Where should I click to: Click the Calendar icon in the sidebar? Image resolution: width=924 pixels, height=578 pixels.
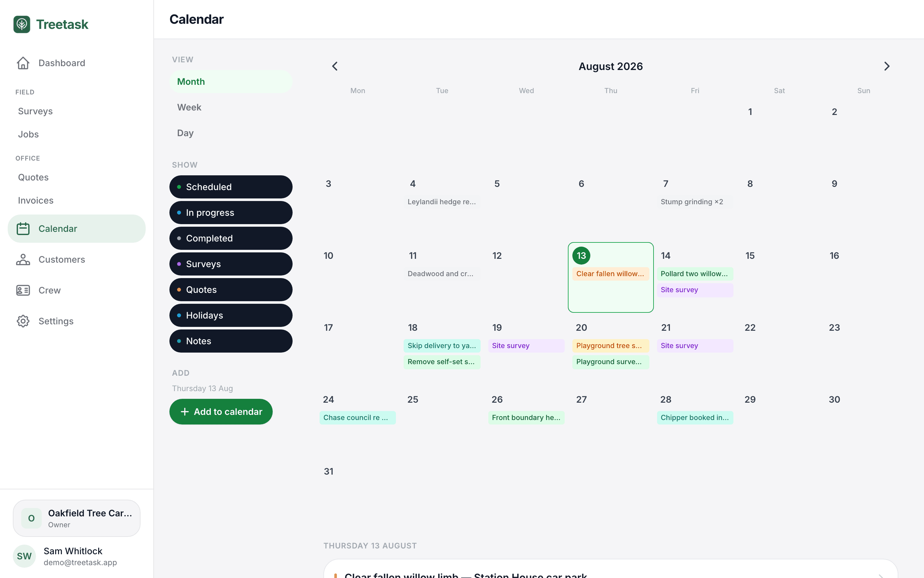tap(23, 229)
